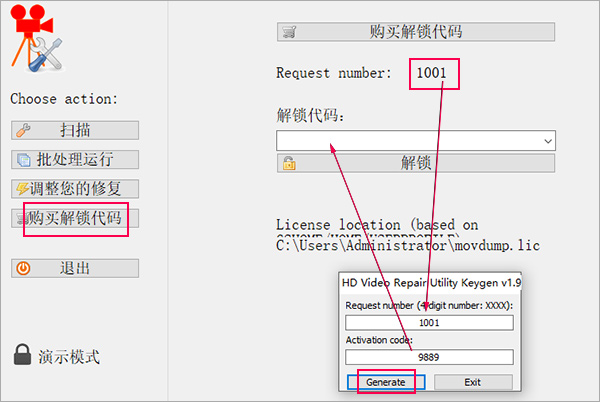The height and width of the screenshot is (402, 600).
Task: Click the black lock demo mode icon
Action: (x=23, y=354)
